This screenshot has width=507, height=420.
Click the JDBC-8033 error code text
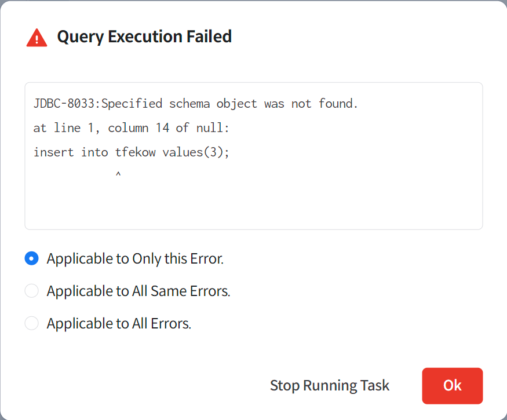[64, 104]
